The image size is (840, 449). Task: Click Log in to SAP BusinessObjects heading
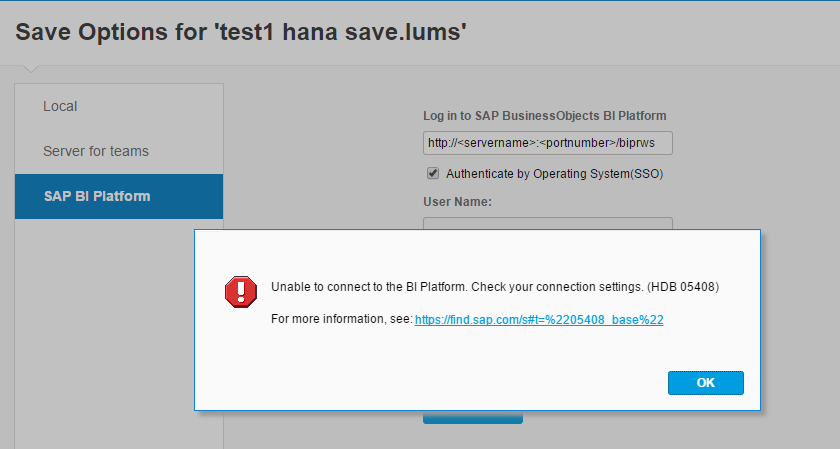coord(545,116)
